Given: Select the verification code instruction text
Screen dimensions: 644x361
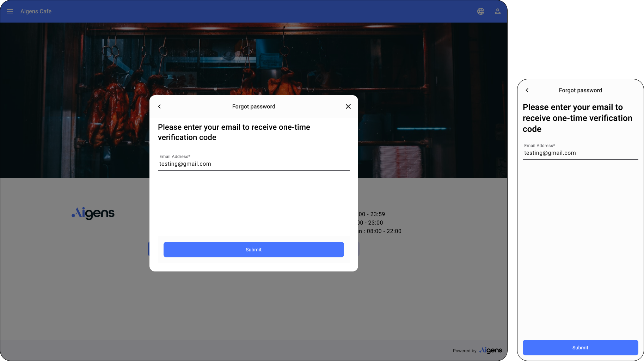Looking at the screenshot, I should (234, 132).
